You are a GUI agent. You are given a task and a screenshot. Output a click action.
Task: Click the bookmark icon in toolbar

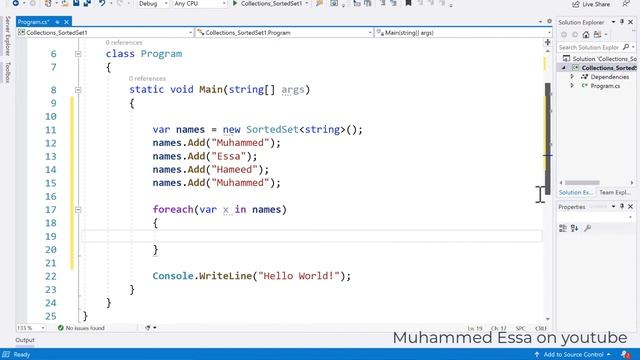pos(408,3)
